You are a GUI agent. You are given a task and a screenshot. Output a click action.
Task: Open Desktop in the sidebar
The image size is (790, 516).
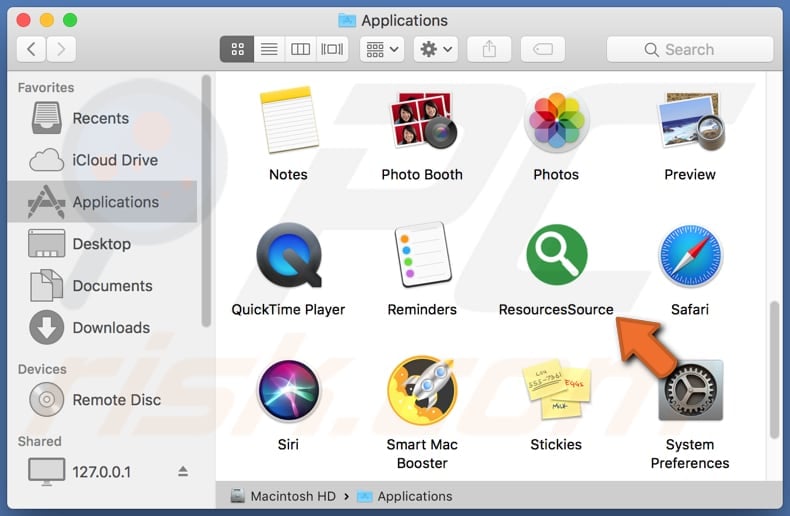[102, 243]
